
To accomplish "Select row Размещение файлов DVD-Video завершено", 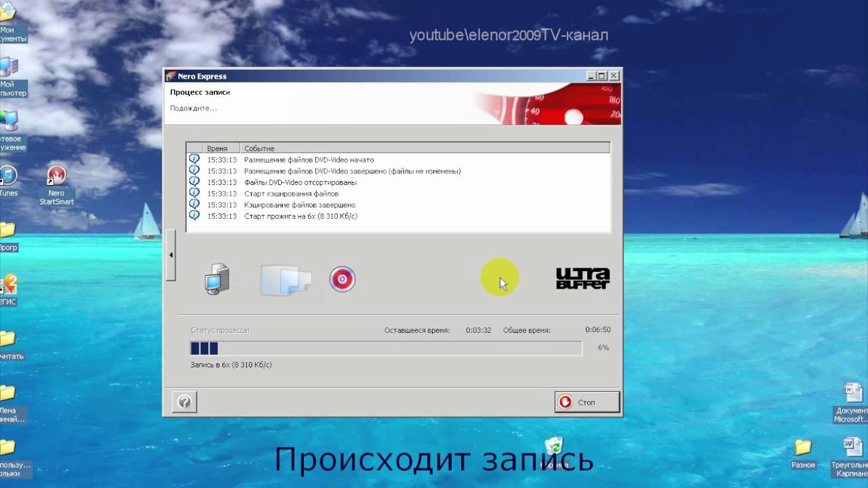I will [x=398, y=171].
